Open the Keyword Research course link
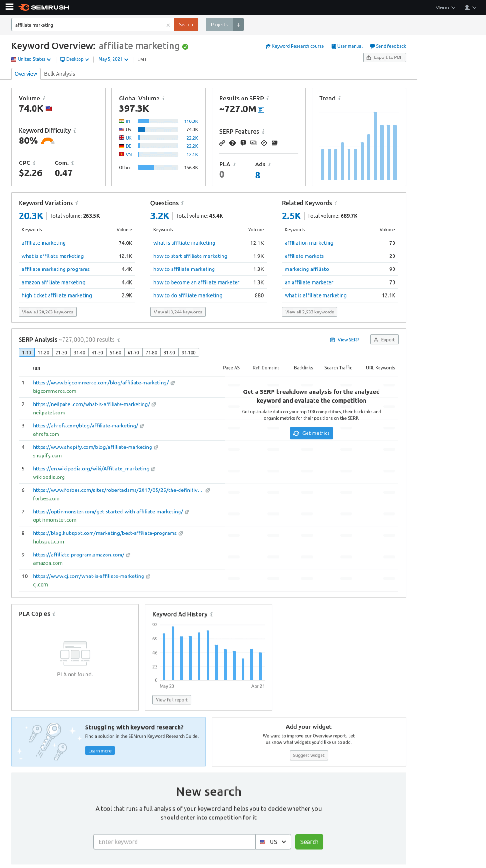 295,46
